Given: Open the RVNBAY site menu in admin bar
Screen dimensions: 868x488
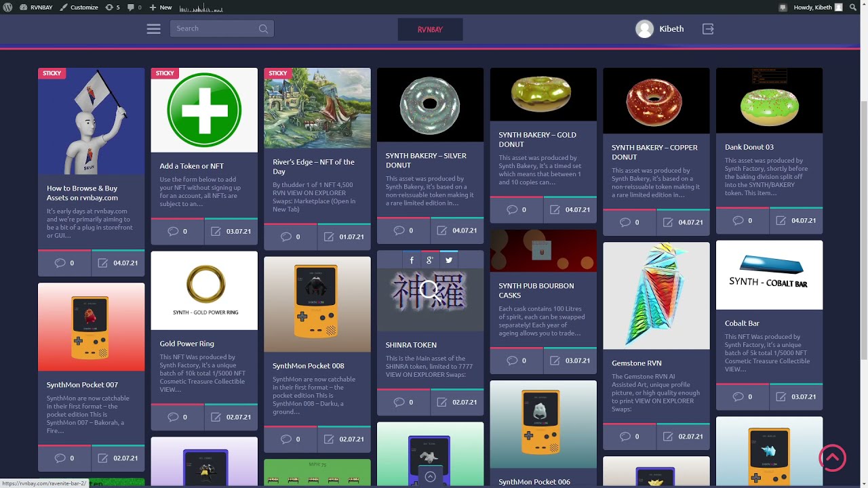Looking at the screenshot, I should point(35,7).
